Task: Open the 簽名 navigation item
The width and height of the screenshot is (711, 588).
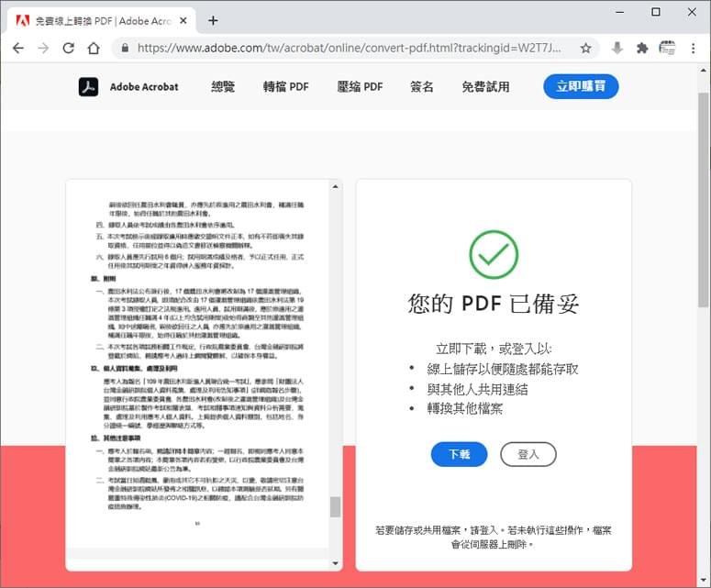Action: pos(422,86)
